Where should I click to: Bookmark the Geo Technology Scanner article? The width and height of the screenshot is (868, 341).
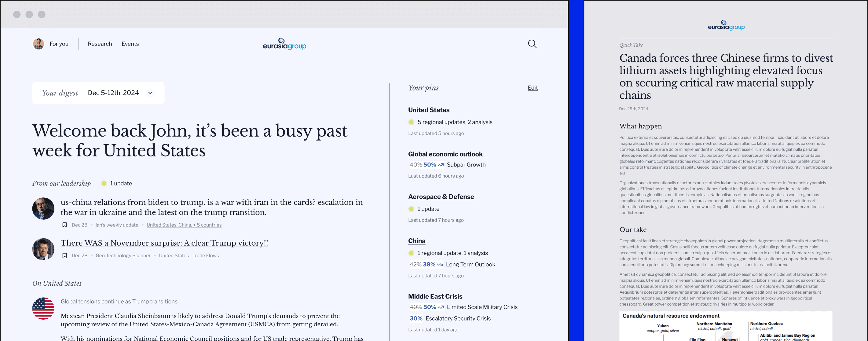64,255
